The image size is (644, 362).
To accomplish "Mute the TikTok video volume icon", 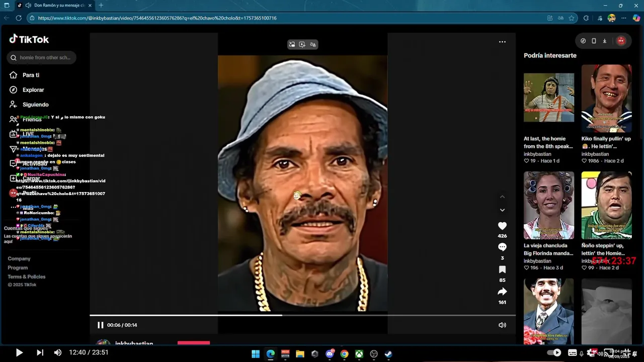I will [502, 325].
